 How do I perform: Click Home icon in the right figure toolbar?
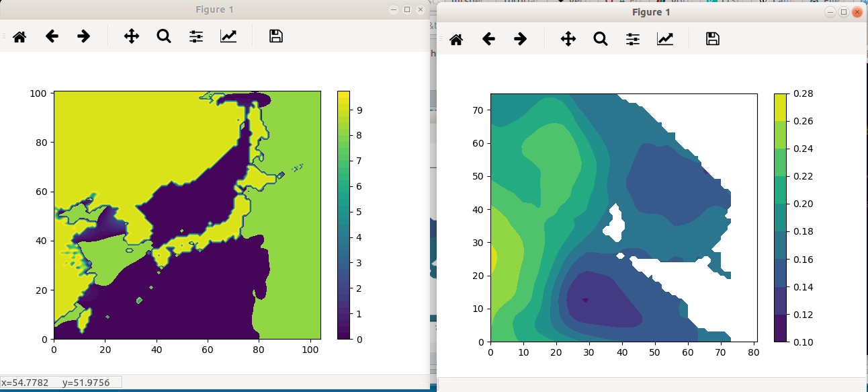coord(456,39)
